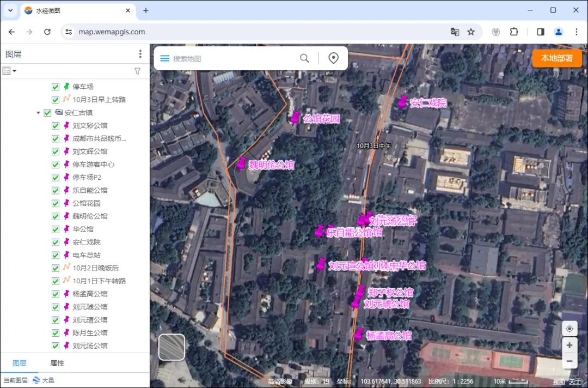Click the 魏明伦公馆 map pin
Image resolution: width=588 pixels, height=388 pixels.
point(242,163)
